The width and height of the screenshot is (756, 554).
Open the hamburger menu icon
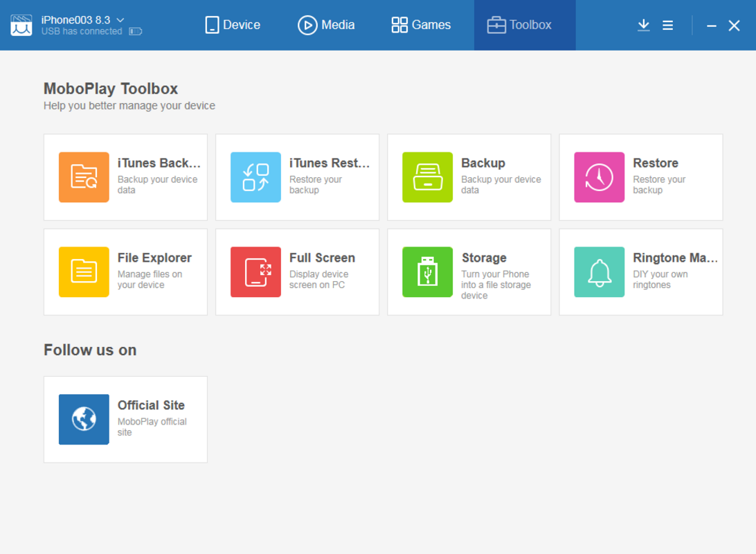(x=667, y=25)
